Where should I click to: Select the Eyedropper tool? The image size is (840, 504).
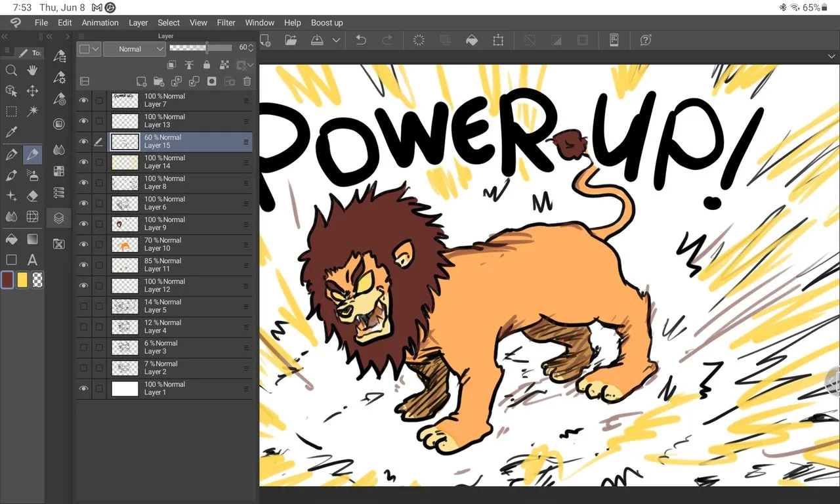pyautogui.click(x=11, y=133)
